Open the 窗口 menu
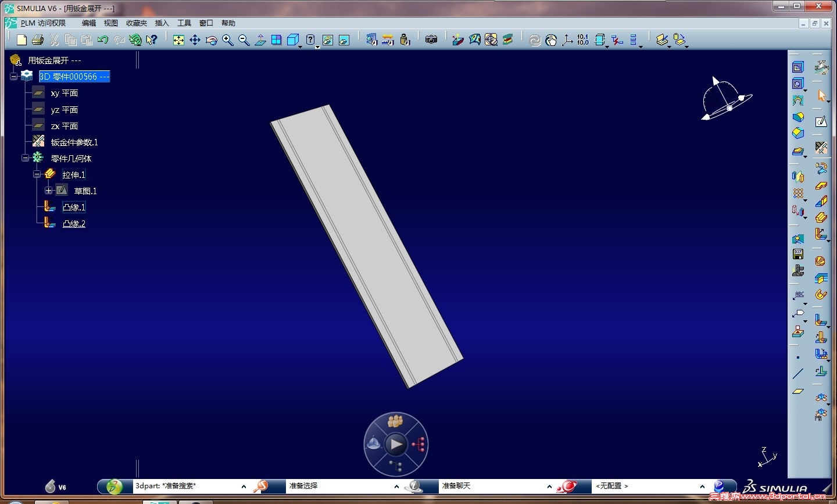The width and height of the screenshot is (837, 504). coord(206,23)
